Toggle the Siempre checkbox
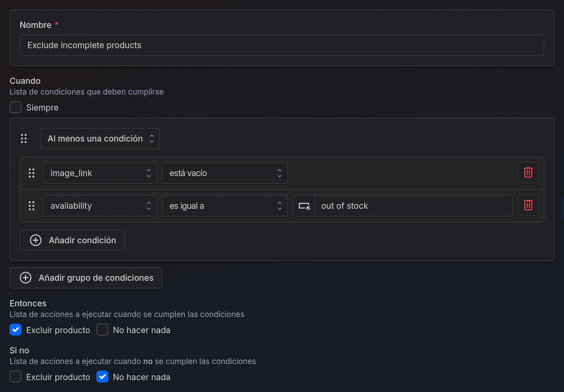564x392 pixels. [x=16, y=107]
